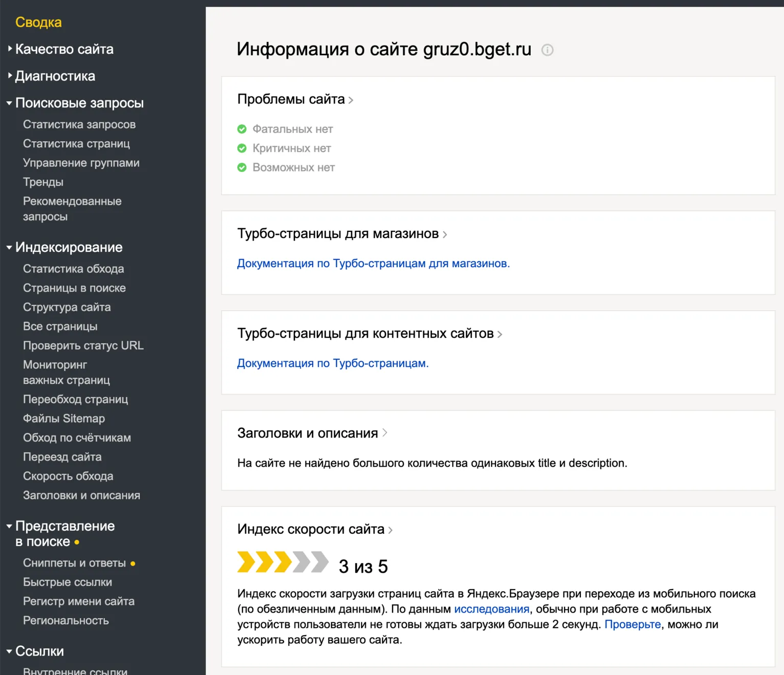Open the Сводка section in the sidebar

(x=38, y=22)
